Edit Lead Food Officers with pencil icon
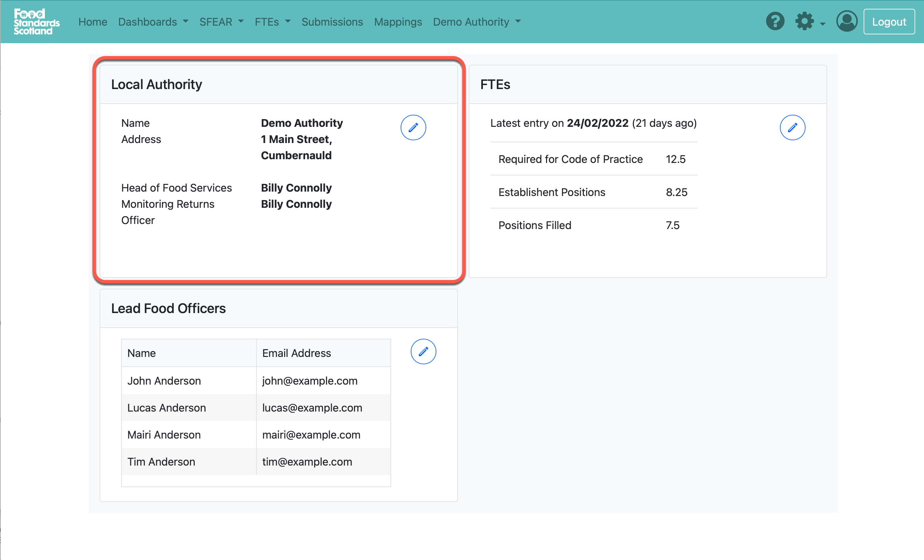This screenshot has height=560, width=924. 423,351
